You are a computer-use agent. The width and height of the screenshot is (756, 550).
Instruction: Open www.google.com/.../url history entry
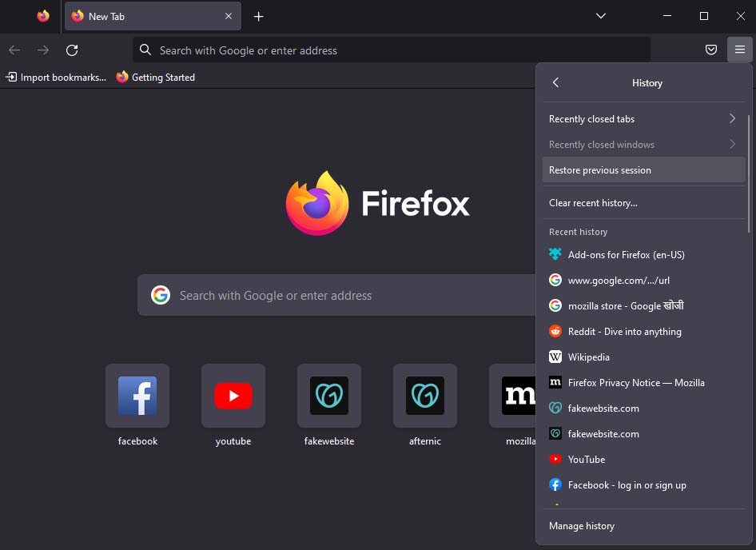[x=643, y=280]
